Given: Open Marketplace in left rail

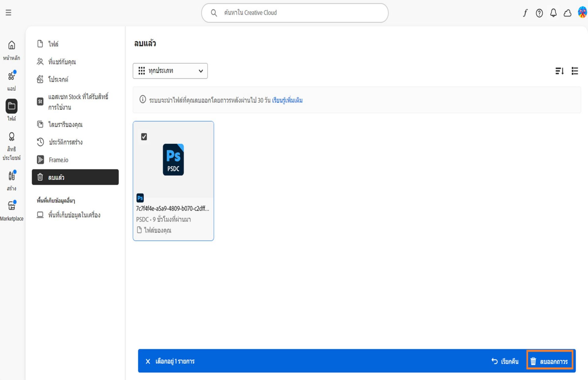Looking at the screenshot, I should pos(12,211).
